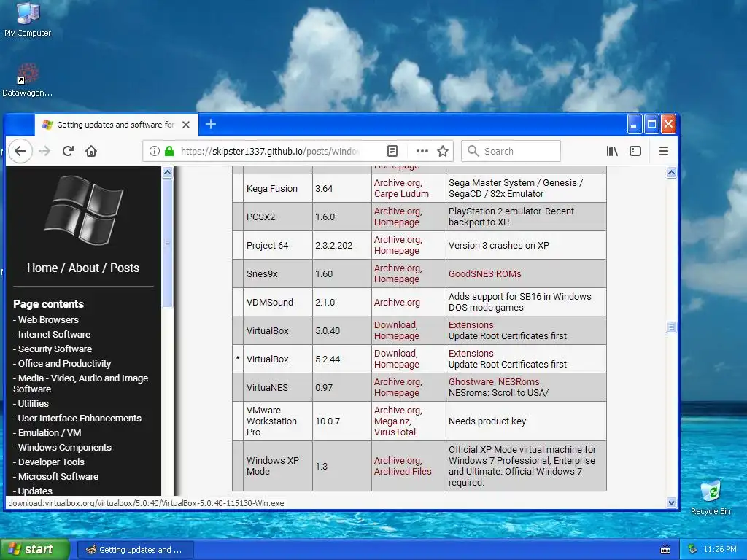This screenshot has width=747, height=560.
Task: Open Archived Files link for Windows XP Mode
Action: tap(403, 472)
